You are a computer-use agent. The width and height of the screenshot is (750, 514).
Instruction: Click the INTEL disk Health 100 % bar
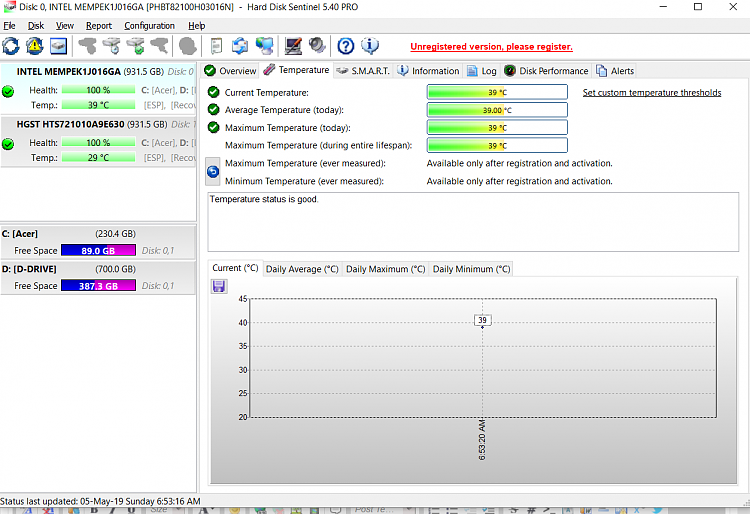point(99,90)
